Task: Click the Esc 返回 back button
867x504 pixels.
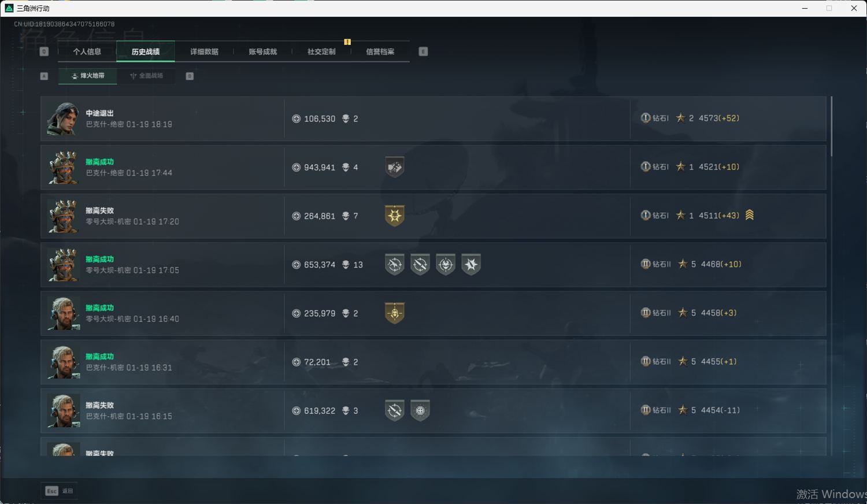Action: pyautogui.click(x=60, y=491)
